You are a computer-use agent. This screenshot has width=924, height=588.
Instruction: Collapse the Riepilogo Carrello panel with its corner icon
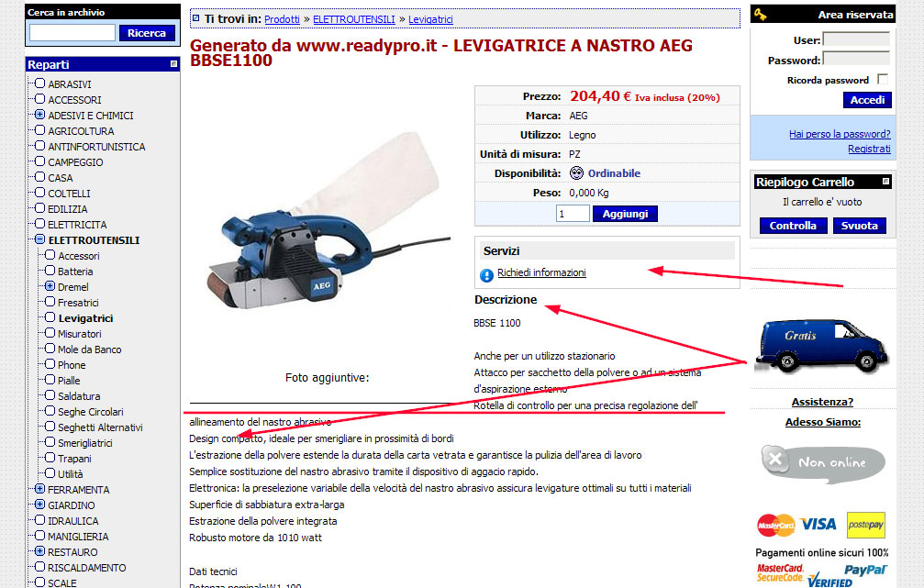(885, 182)
